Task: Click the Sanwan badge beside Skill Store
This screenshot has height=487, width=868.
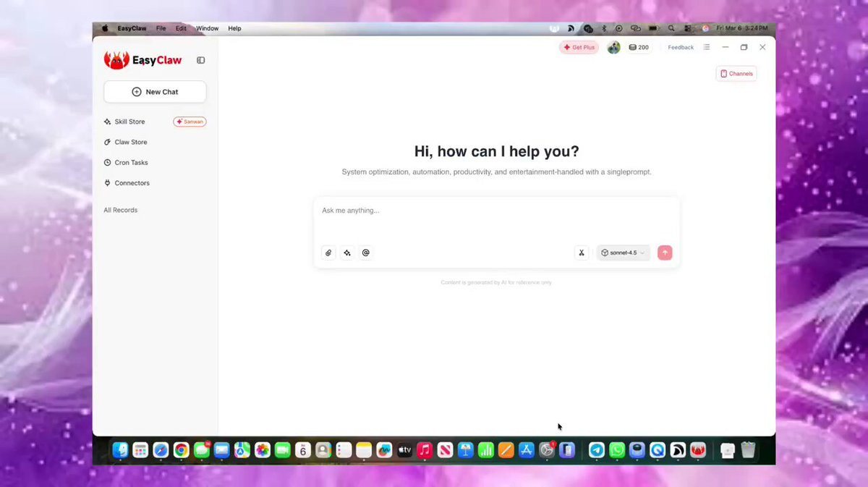Action: pos(190,122)
